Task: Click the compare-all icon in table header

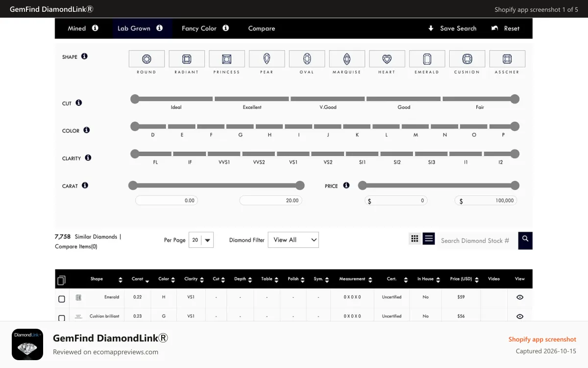Action: tap(61, 280)
